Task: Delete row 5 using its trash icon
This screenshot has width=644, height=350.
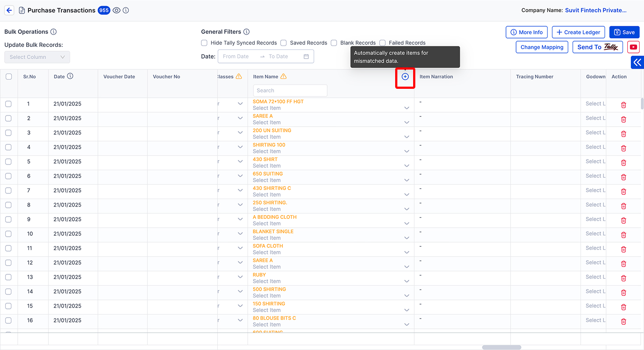Action: click(x=624, y=163)
